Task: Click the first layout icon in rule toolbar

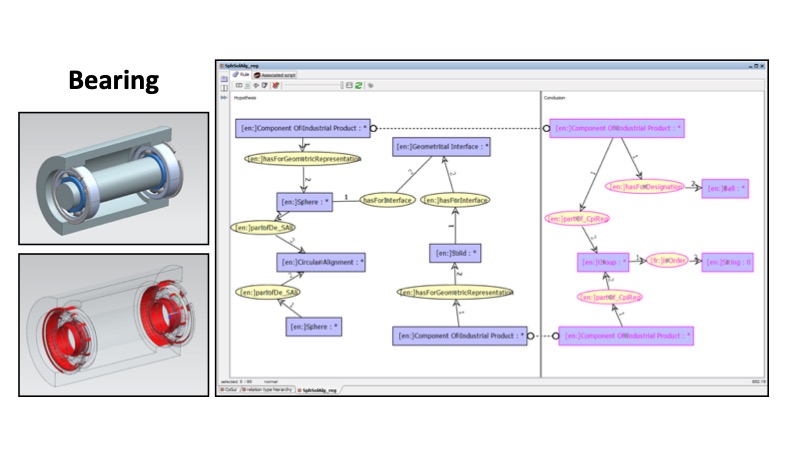Action: coord(239,86)
